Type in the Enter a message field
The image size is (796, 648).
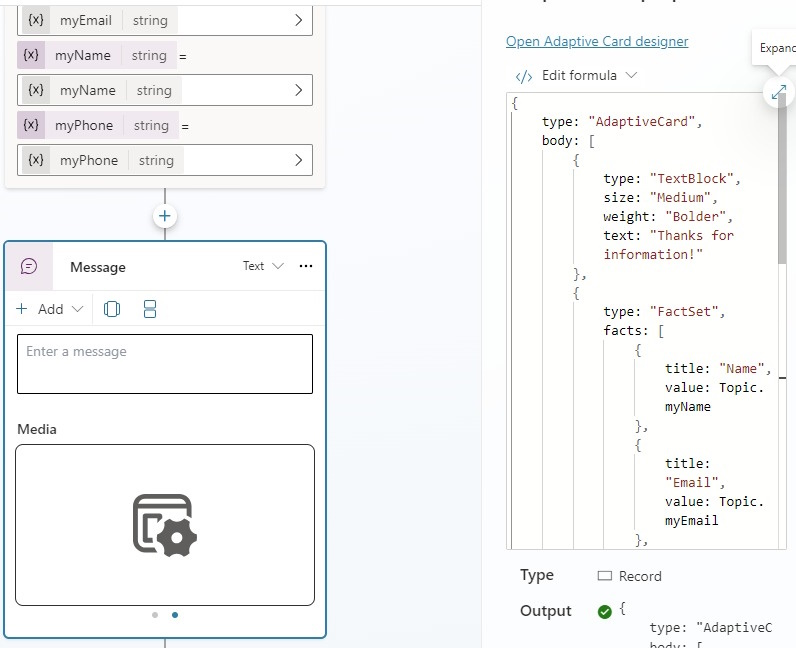click(165, 363)
